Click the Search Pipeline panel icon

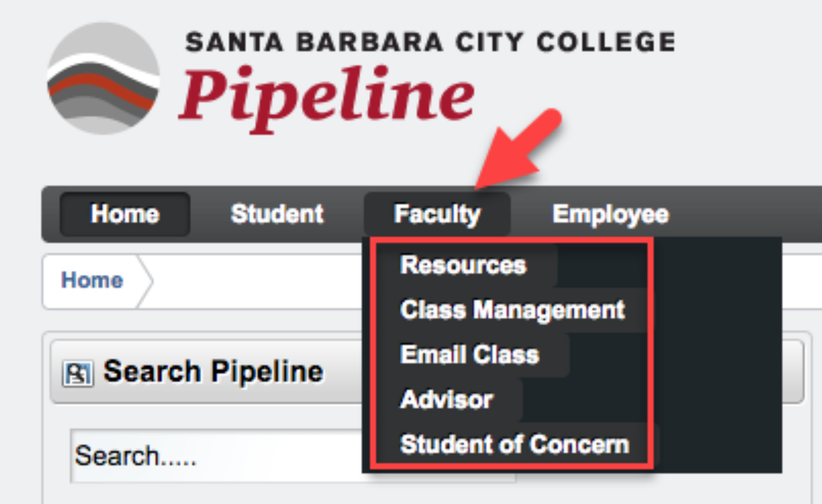coord(78,374)
